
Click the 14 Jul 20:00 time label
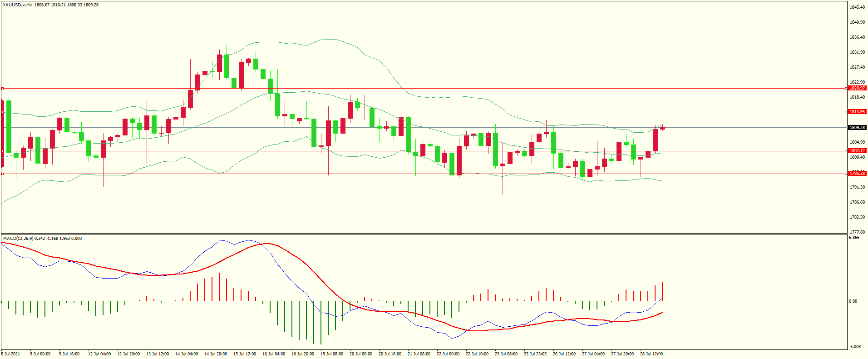pos(215,354)
